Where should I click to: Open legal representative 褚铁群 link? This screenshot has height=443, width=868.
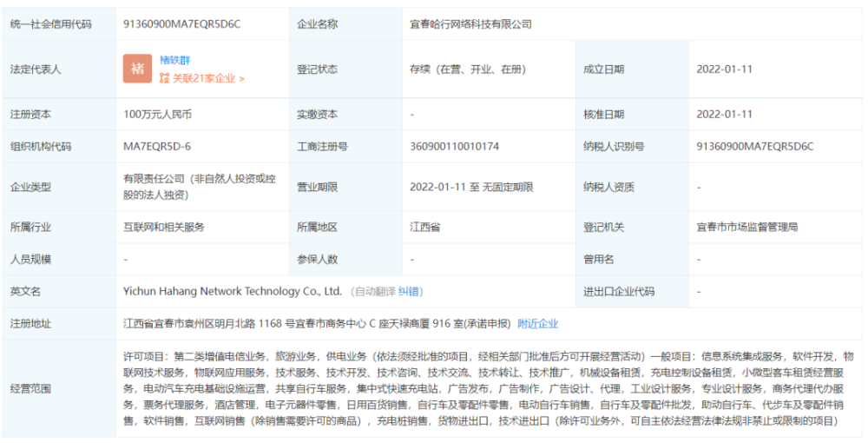pyautogui.click(x=175, y=60)
